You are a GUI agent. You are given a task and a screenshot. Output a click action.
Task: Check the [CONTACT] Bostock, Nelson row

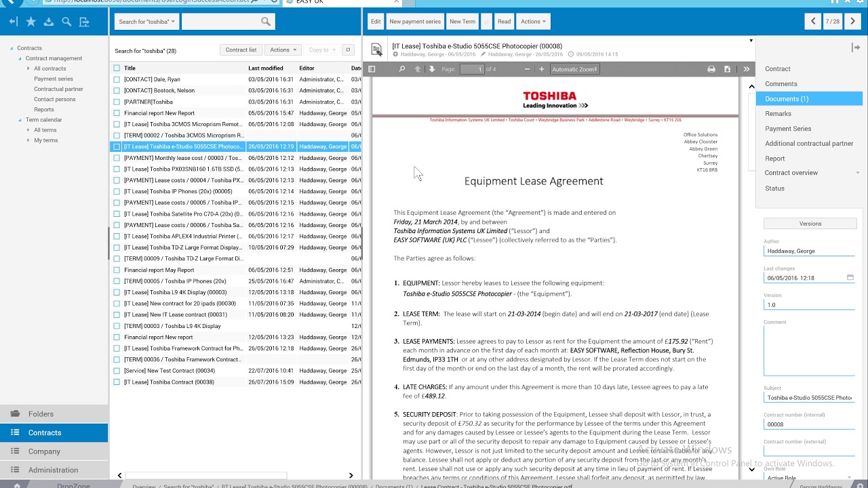(x=117, y=90)
